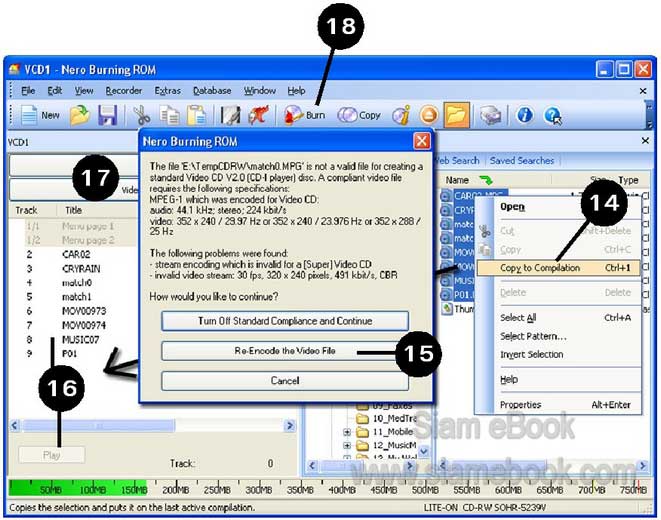Click folder tree scrollbar down arrow
This screenshot has height=520, width=661.
click(x=424, y=451)
